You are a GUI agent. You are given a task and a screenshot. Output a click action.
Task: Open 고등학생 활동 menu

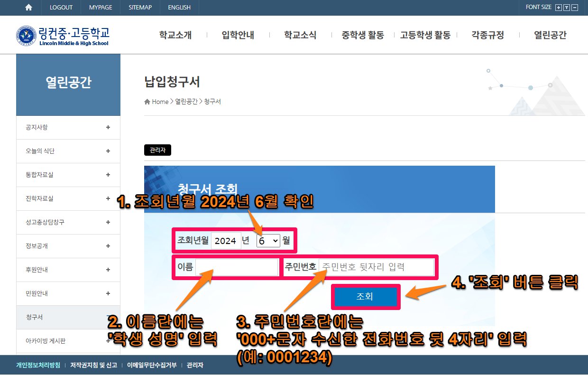tap(425, 35)
